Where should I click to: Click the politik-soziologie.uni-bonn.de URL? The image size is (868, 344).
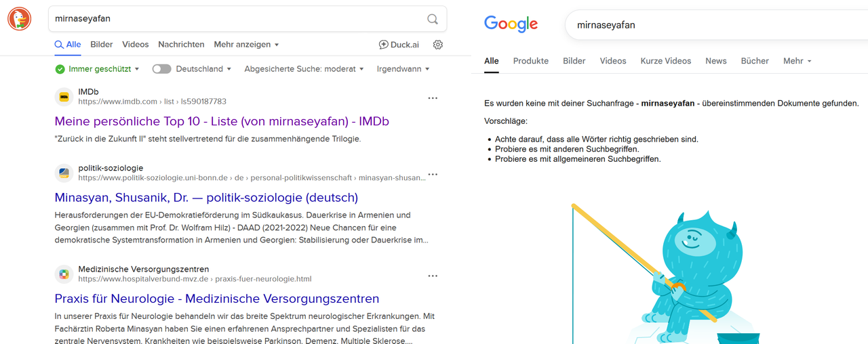(251, 178)
